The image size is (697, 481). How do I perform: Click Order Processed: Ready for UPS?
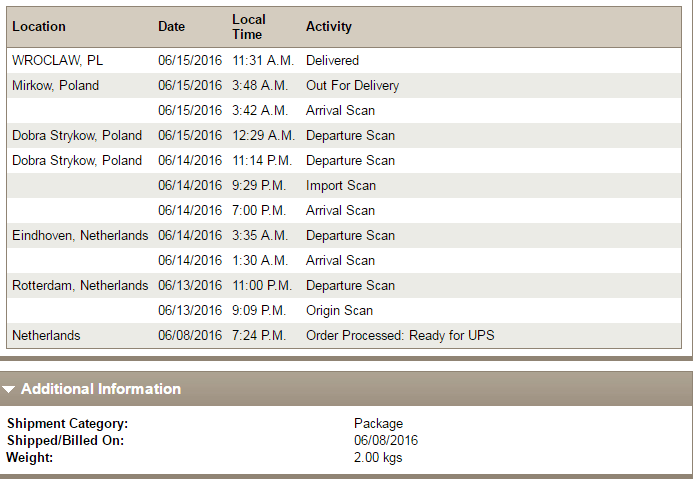point(400,336)
